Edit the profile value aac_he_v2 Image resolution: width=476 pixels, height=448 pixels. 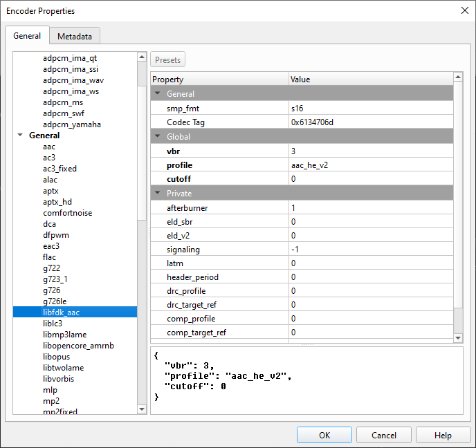coord(371,165)
